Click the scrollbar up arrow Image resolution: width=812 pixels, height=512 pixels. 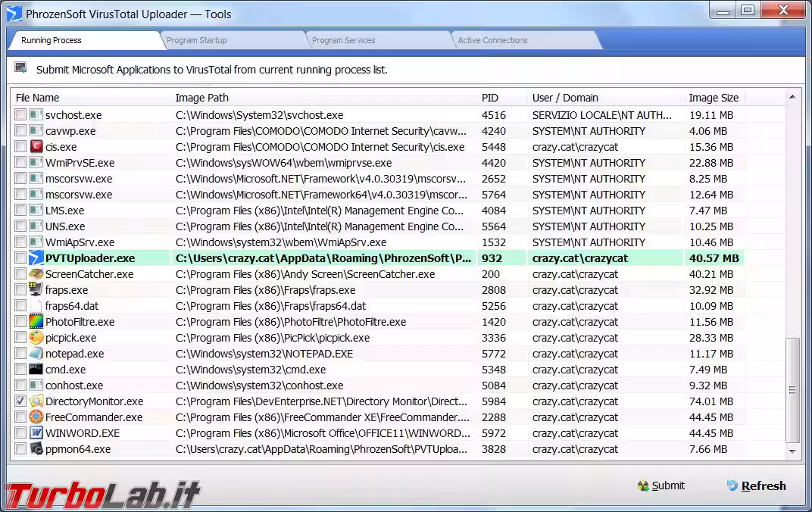pos(792,97)
